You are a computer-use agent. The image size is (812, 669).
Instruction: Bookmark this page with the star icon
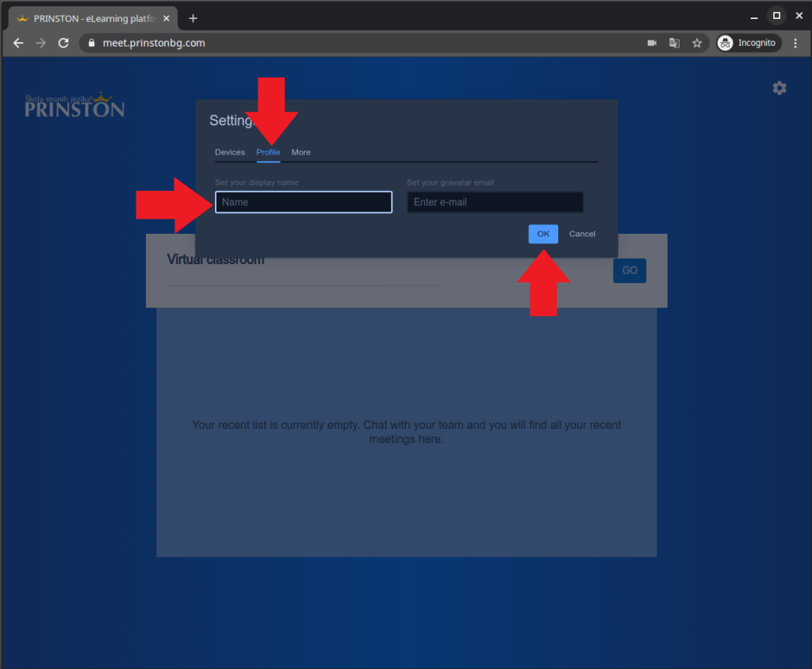click(697, 43)
